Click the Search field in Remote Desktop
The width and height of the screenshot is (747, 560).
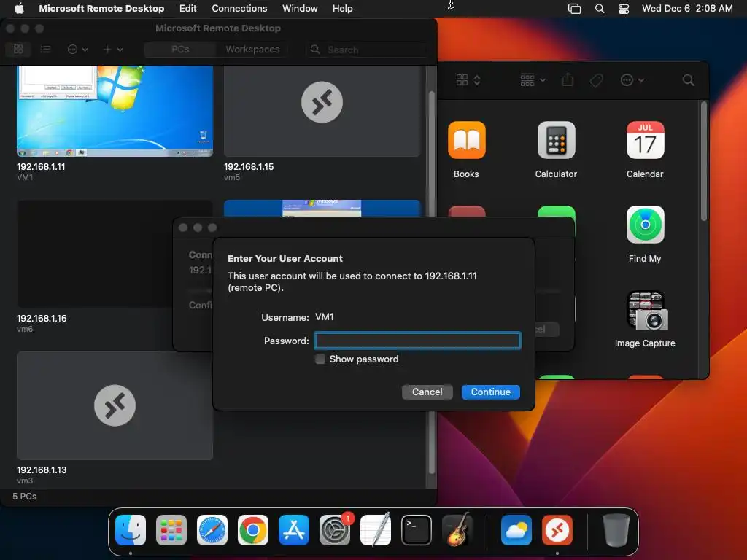click(x=366, y=50)
